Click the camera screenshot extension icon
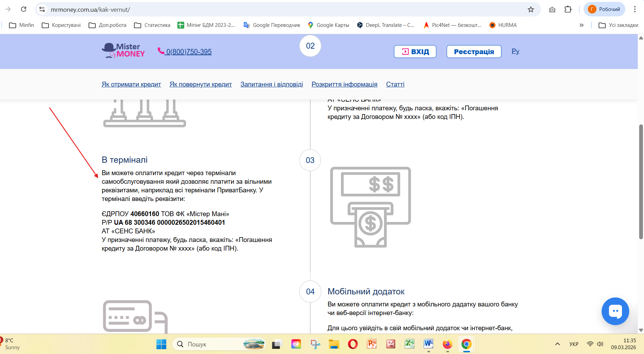 (552, 9)
